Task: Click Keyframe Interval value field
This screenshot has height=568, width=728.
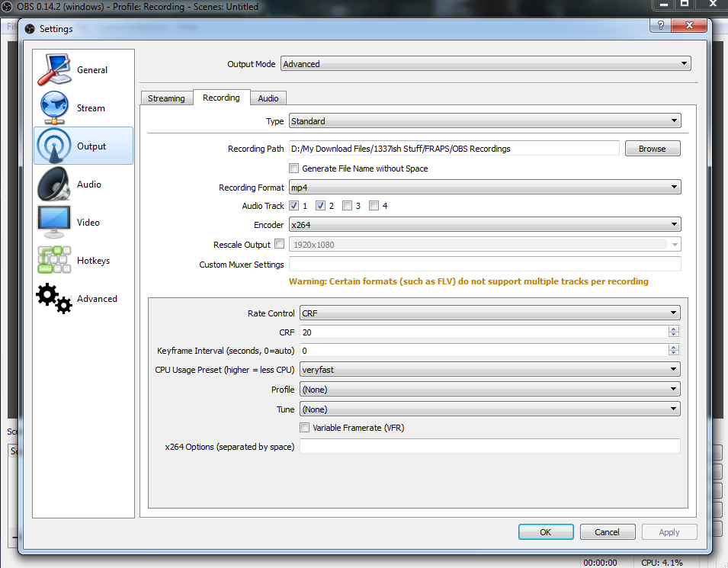Action: [484, 350]
